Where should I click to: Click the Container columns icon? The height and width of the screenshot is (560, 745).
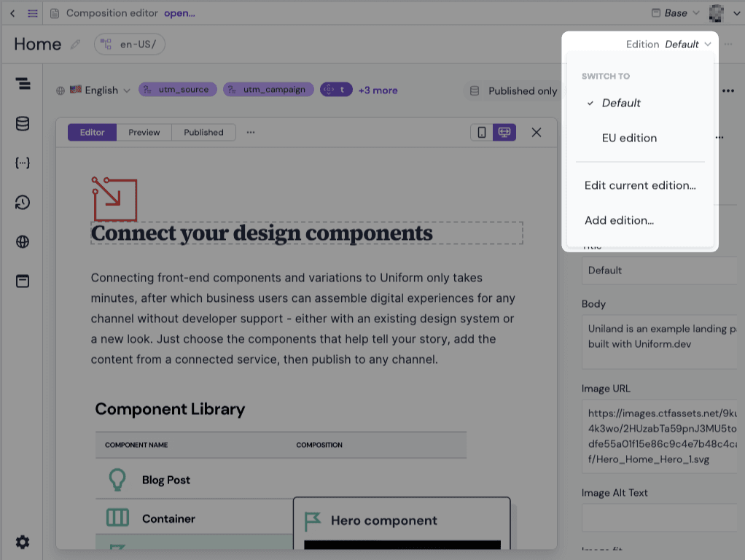tap(117, 518)
